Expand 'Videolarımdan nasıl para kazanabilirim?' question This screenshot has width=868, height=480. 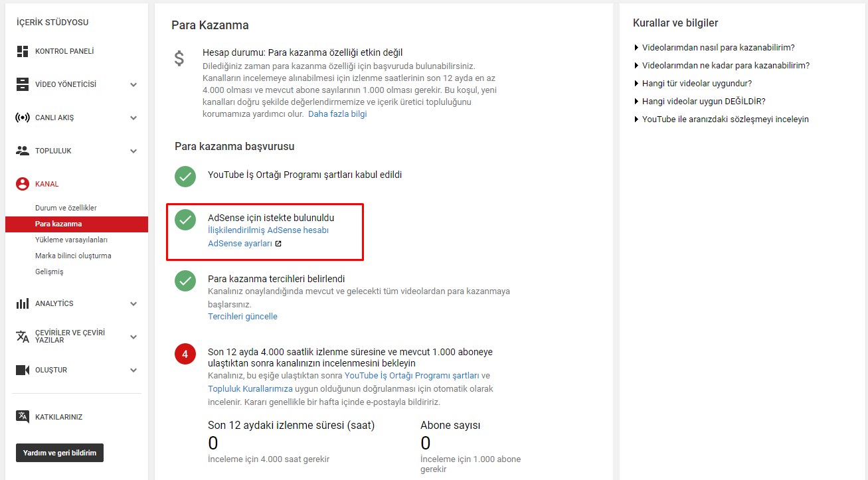coord(718,48)
